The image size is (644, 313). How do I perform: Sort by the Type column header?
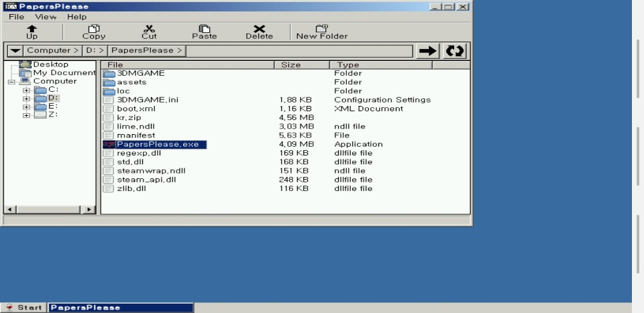click(381, 65)
